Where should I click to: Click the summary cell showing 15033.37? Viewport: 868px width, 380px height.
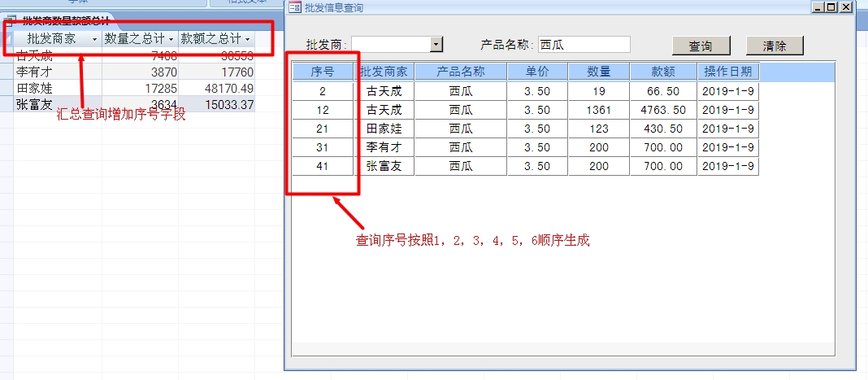pos(216,104)
